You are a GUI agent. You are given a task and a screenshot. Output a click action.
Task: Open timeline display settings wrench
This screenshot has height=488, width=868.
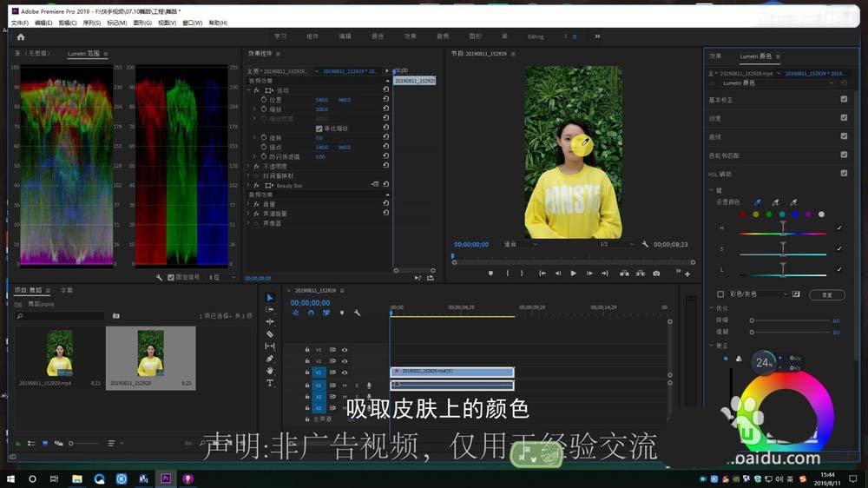click(x=357, y=313)
